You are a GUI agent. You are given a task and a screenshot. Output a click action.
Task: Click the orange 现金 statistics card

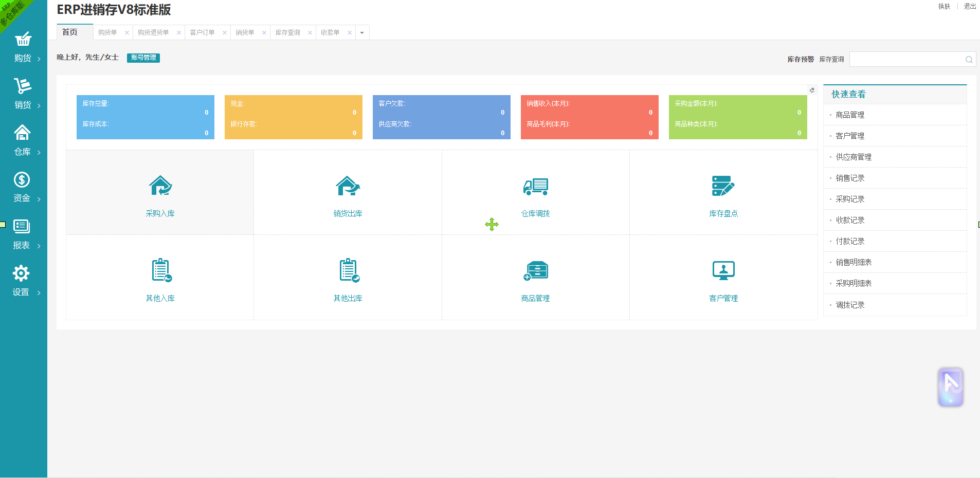[294, 117]
